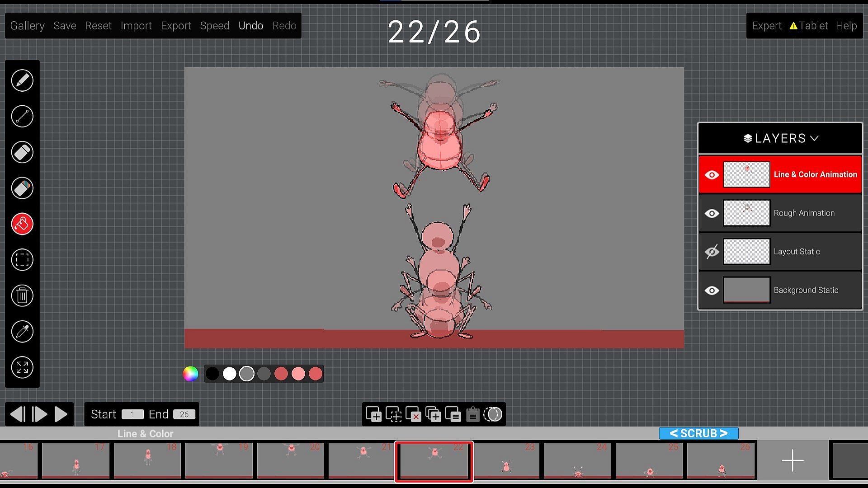Image resolution: width=868 pixels, height=488 pixels.
Task: Click the Undo menu item
Action: pyautogui.click(x=250, y=26)
